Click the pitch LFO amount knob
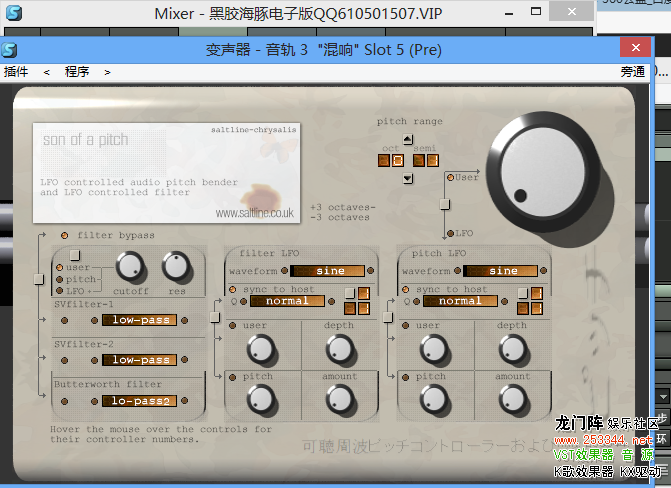 tap(513, 399)
